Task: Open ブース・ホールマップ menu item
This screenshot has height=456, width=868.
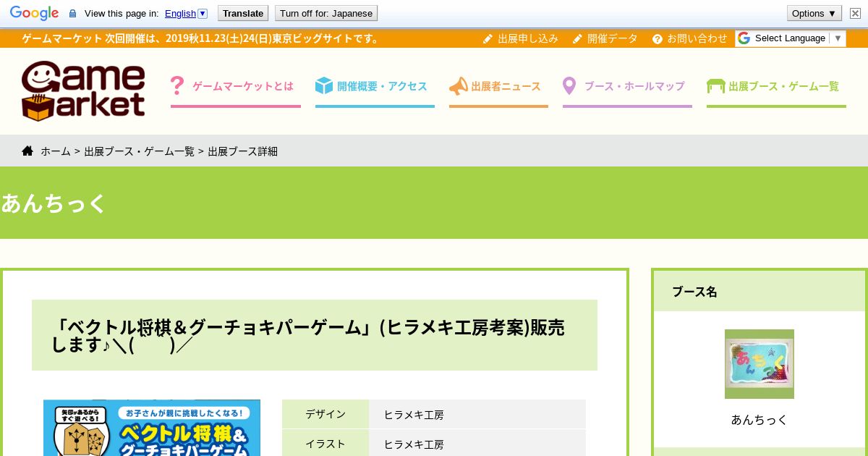Action: (634, 86)
